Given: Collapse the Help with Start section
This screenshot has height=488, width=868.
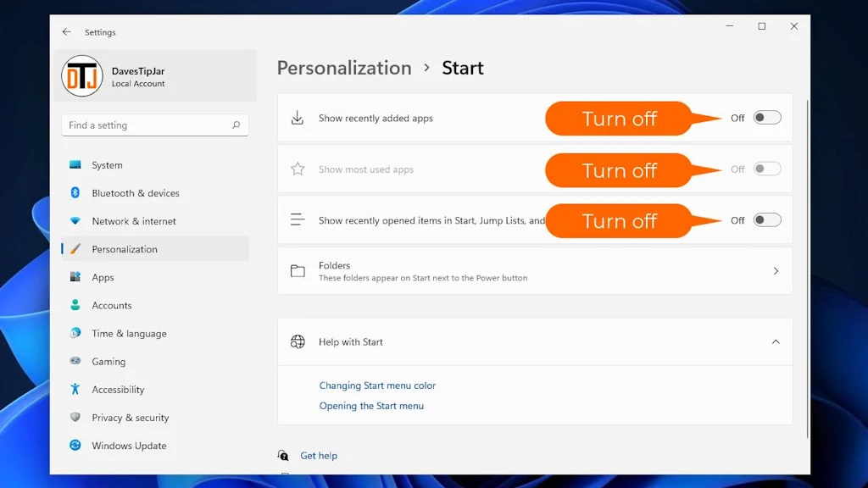Looking at the screenshot, I should 776,342.
